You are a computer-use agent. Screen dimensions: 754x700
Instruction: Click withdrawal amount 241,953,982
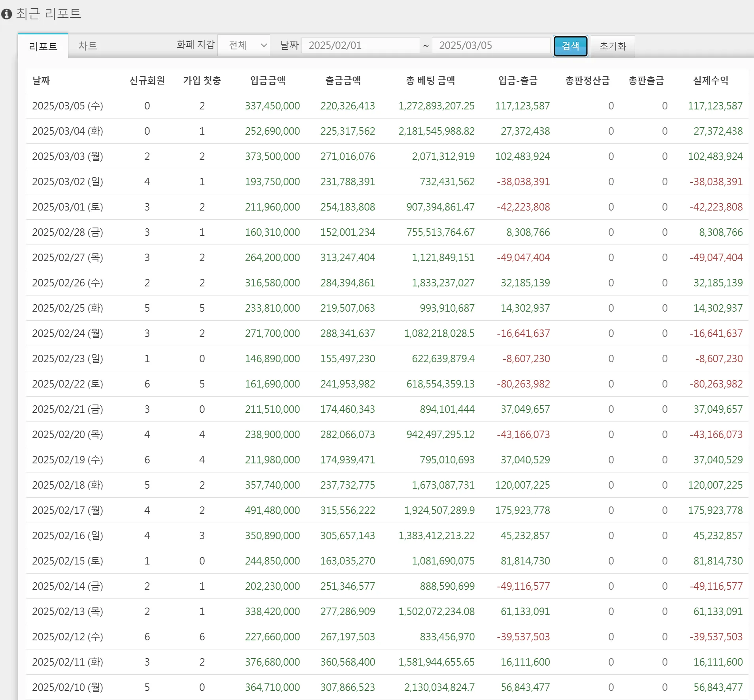pyautogui.click(x=347, y=384)
